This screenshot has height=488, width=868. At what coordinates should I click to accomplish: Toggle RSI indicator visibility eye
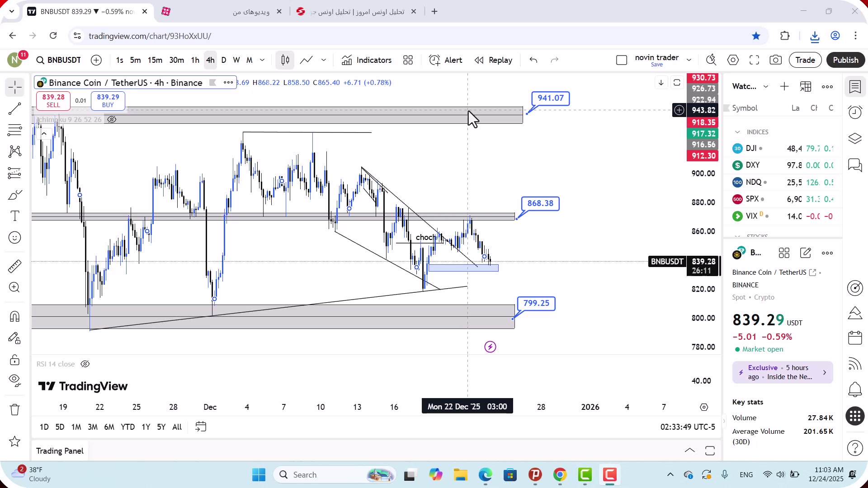tap(85, 364)
